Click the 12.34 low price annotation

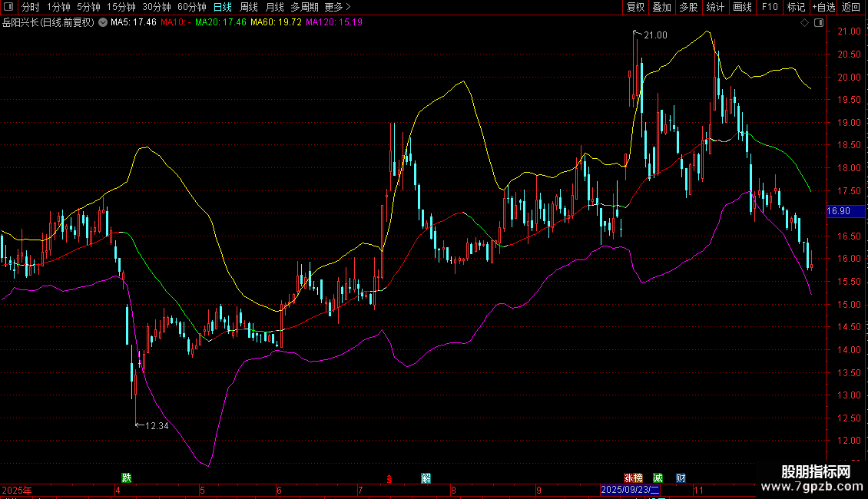157,426
